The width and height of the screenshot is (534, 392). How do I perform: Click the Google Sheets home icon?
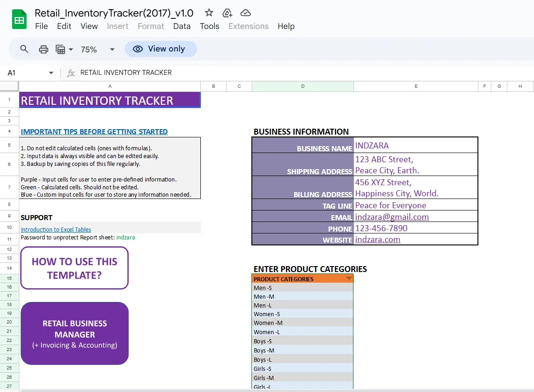point(19,19)
